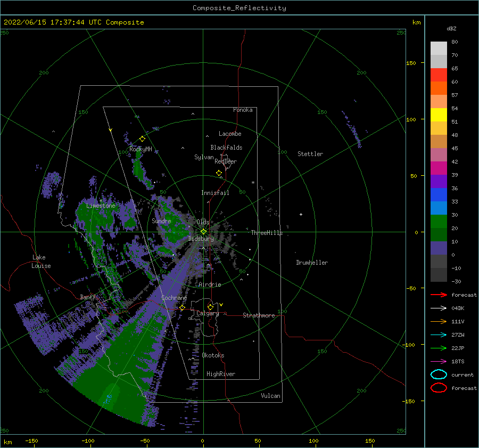
Task: Click the Cochrane label
Action: point(174,298)
